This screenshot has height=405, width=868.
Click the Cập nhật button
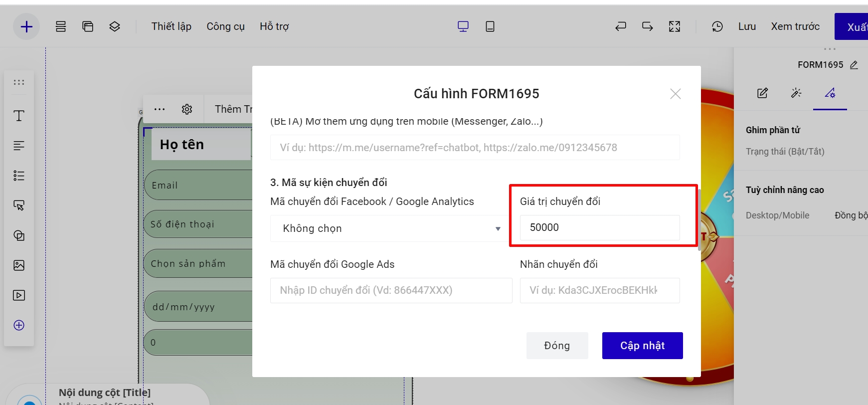pos(642,346)
